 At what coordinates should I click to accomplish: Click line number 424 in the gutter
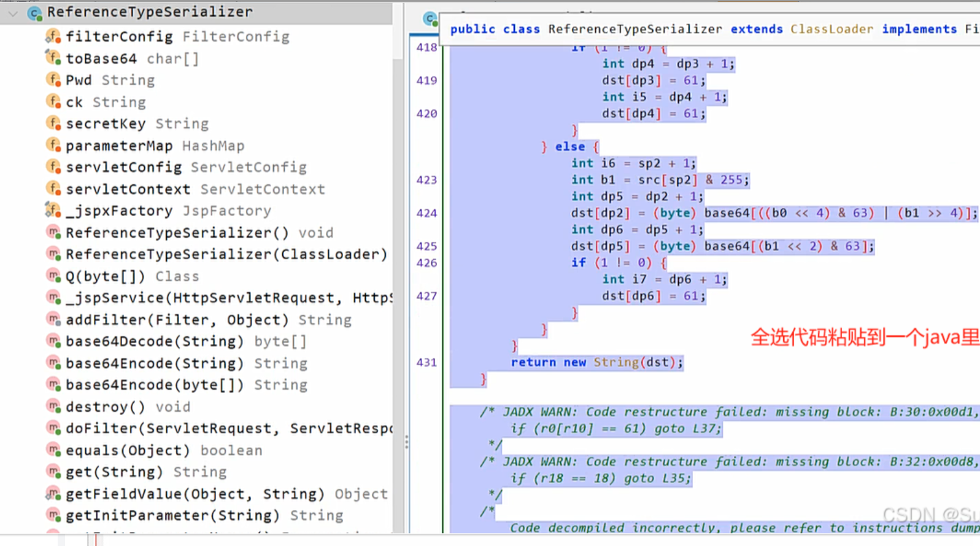click(426, 213)
